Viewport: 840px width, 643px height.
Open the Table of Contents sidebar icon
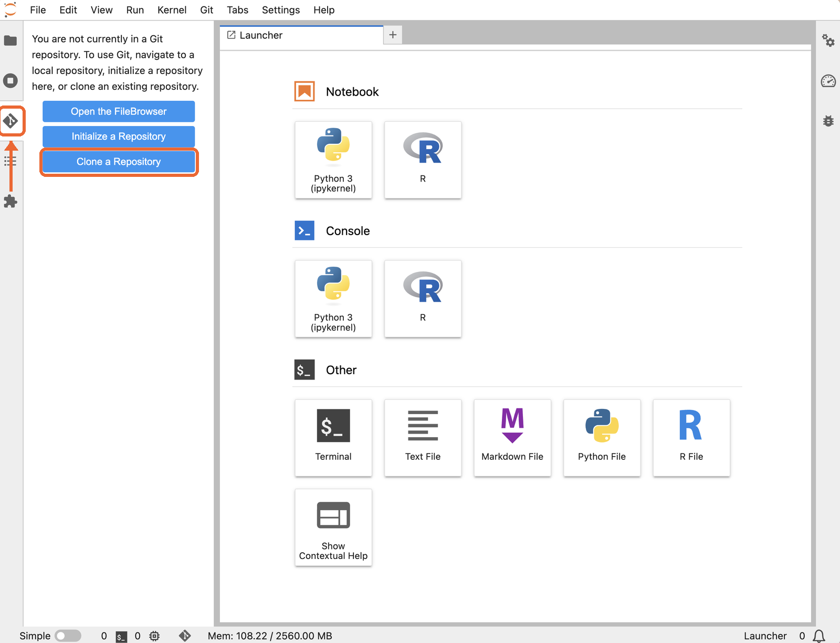(x=10, y=161)
